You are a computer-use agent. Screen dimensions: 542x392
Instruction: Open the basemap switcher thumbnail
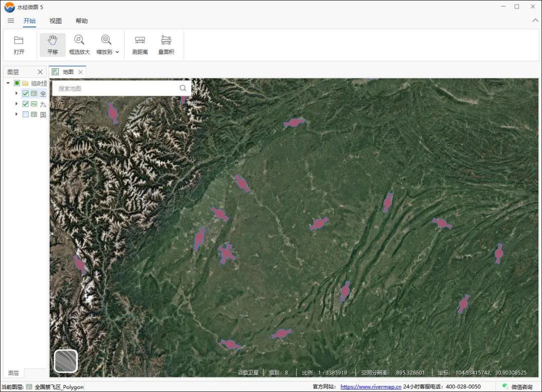point(66,361)
